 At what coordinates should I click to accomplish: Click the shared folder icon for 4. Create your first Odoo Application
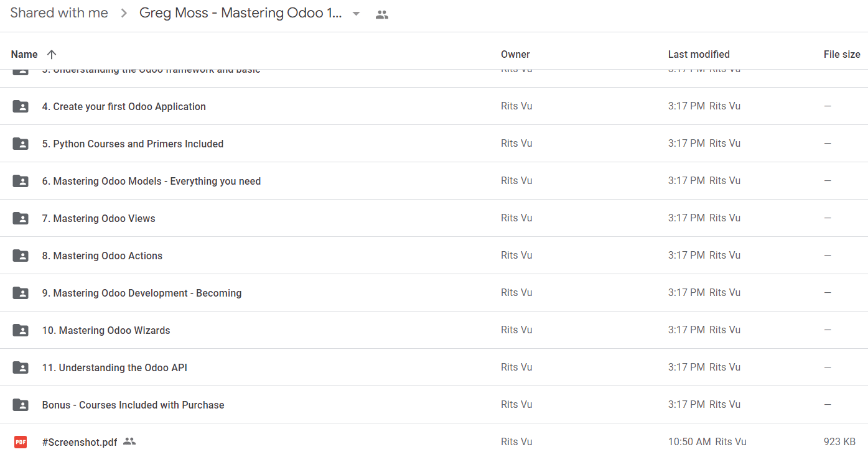click(x=21, y=106)
